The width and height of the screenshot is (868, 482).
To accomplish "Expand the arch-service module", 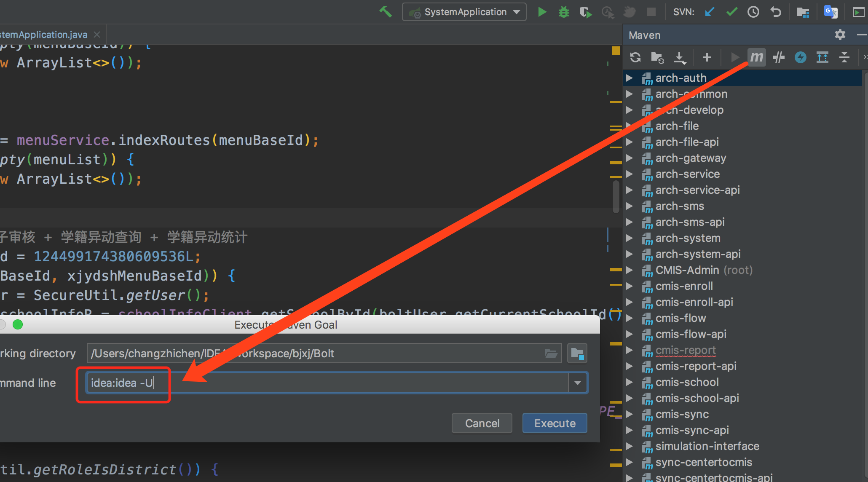I will click(x=629, y=174).
